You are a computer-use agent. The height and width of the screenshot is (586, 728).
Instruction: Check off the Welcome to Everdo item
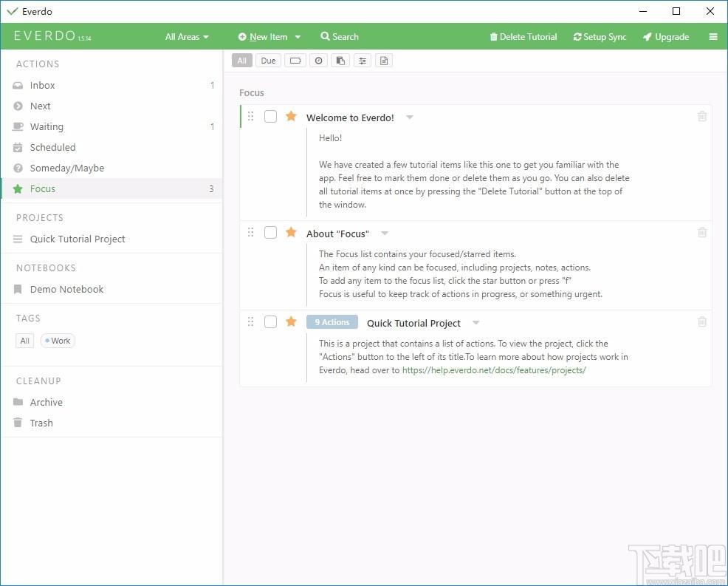[x=270, y=116]
